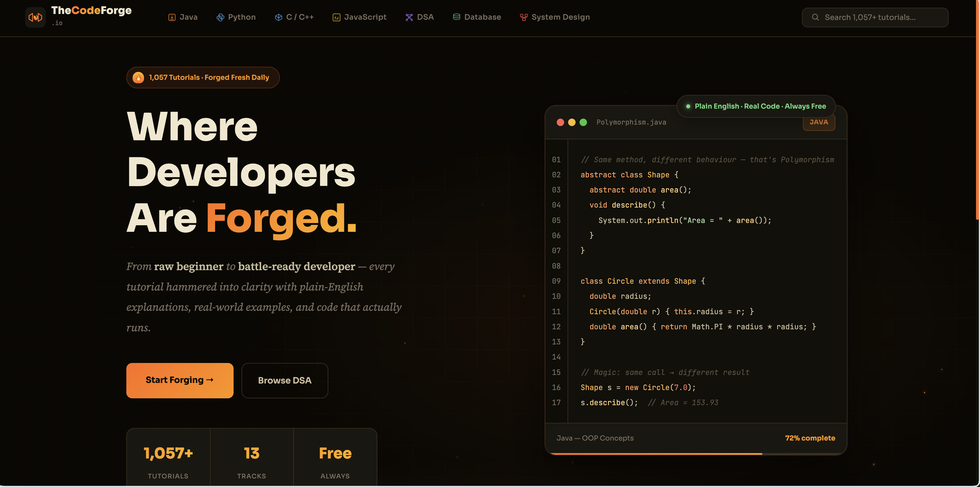Click the search tutorials input field
This screenshot has height=487, width=980.
click(875, 17)
